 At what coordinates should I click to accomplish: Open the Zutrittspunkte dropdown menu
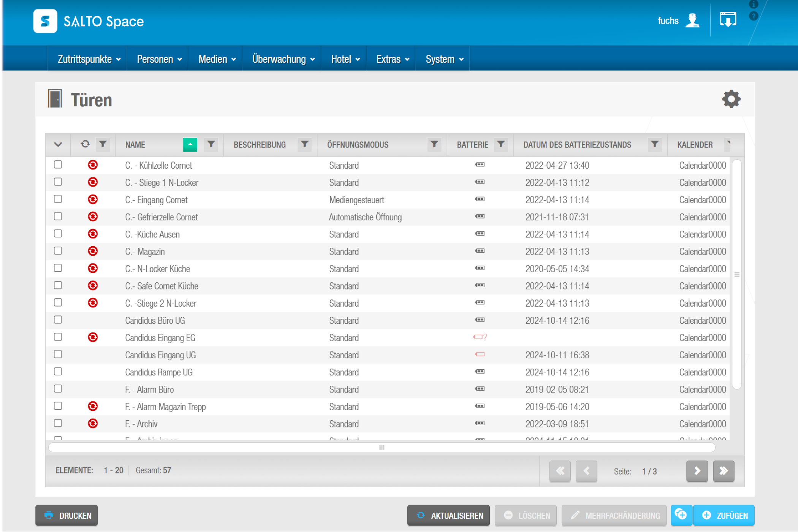pyautogui.click(x=89, y=59)
